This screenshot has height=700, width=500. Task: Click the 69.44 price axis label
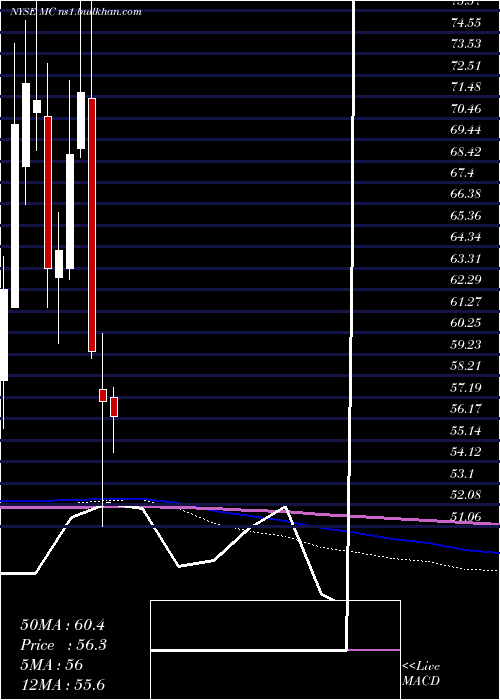[x=466, y=130]
